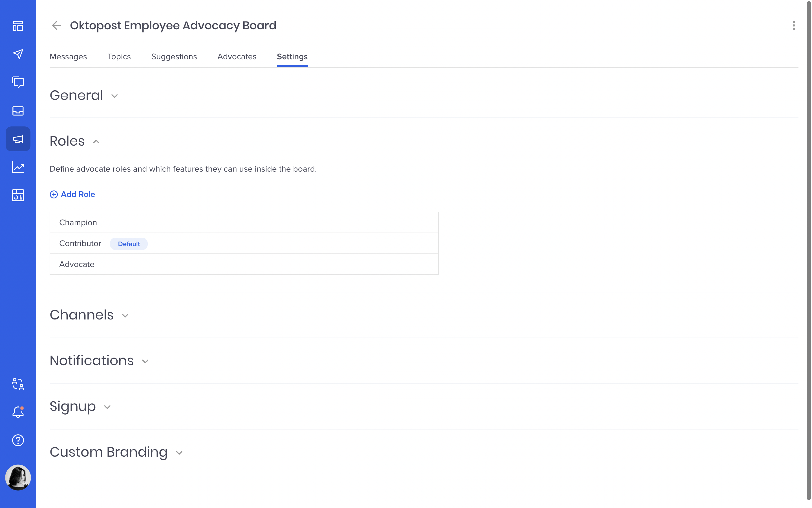Viewport: 812px width, 508px height.
Task: Open the Contributor role row
Action: [x=244, y=244]
